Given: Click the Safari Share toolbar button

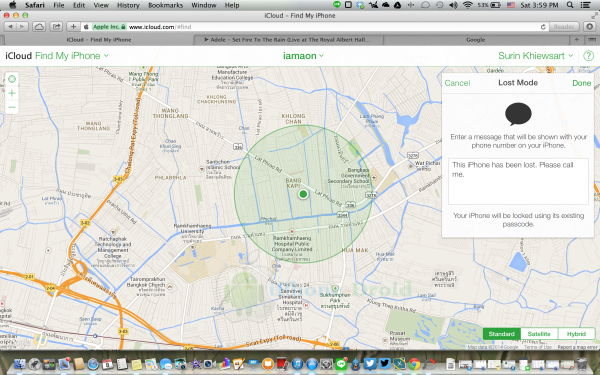Looking at the screenshot, I should 56,27.
